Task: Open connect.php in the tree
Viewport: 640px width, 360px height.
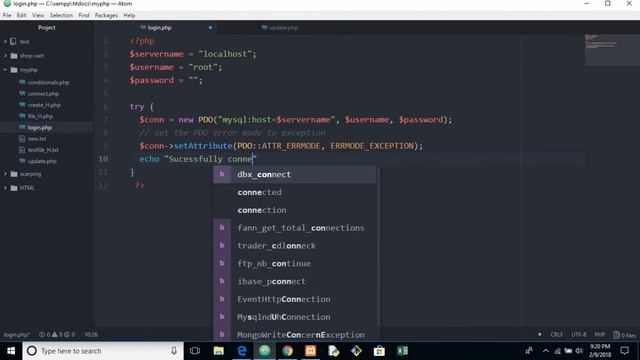Action: [x=43, y=94]
